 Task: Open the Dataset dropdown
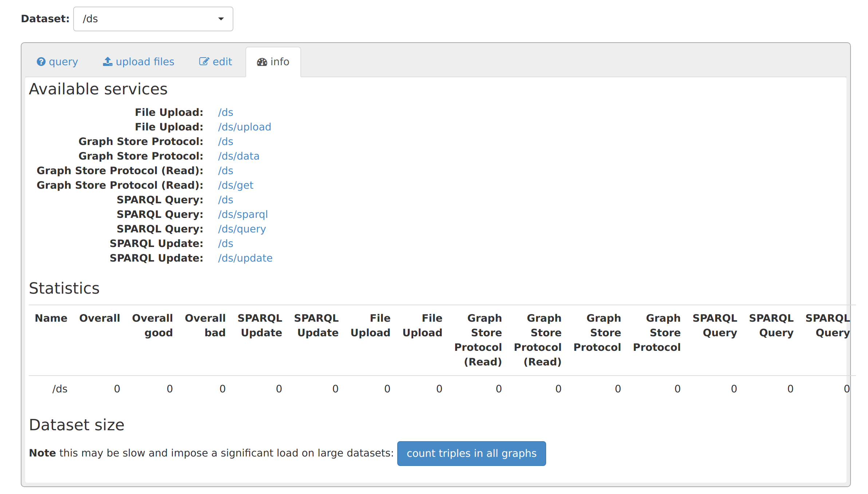click(153, 19)
